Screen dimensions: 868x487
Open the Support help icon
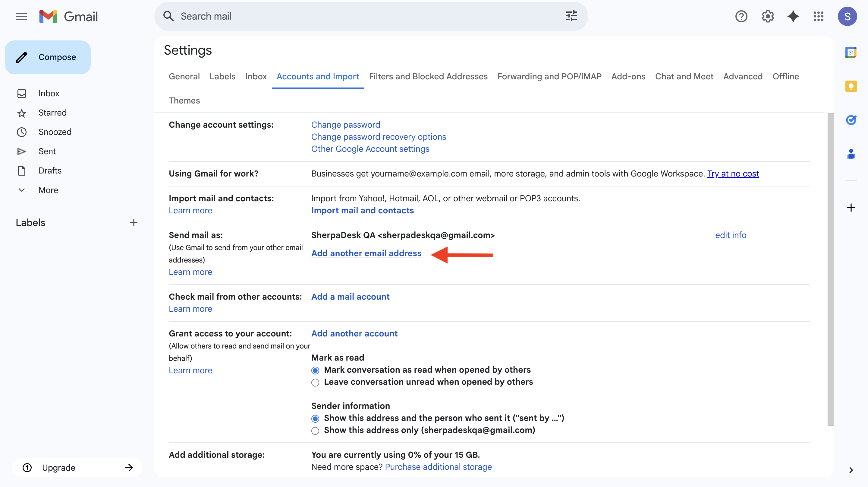click(x=741, y=16)
